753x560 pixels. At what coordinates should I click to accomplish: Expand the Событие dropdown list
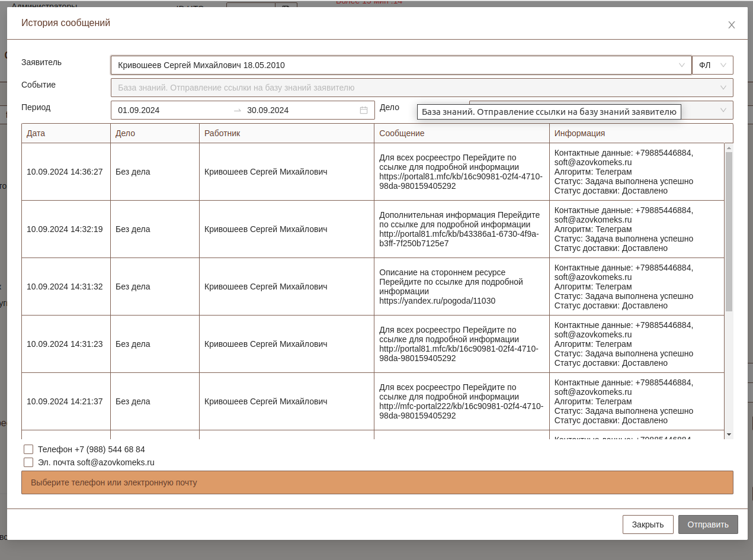coord(723,88)
